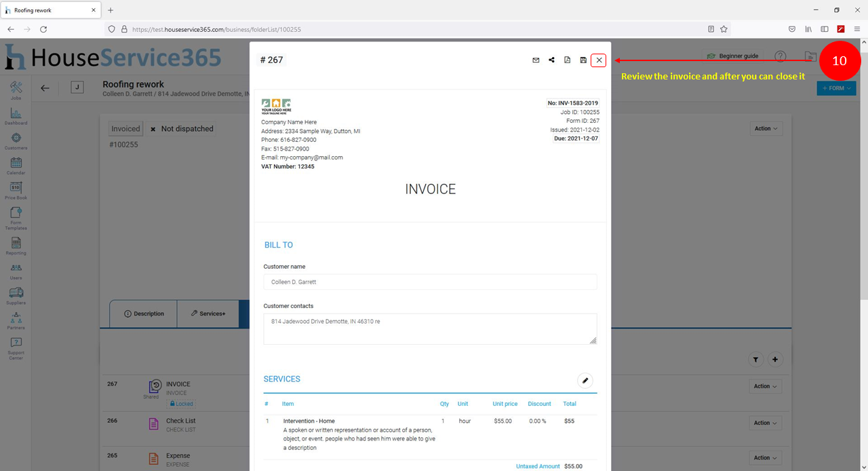Viewport: 868px width, 471px height.
Task: Email the invoice using the envelope icon
Action: click(536, 60)
